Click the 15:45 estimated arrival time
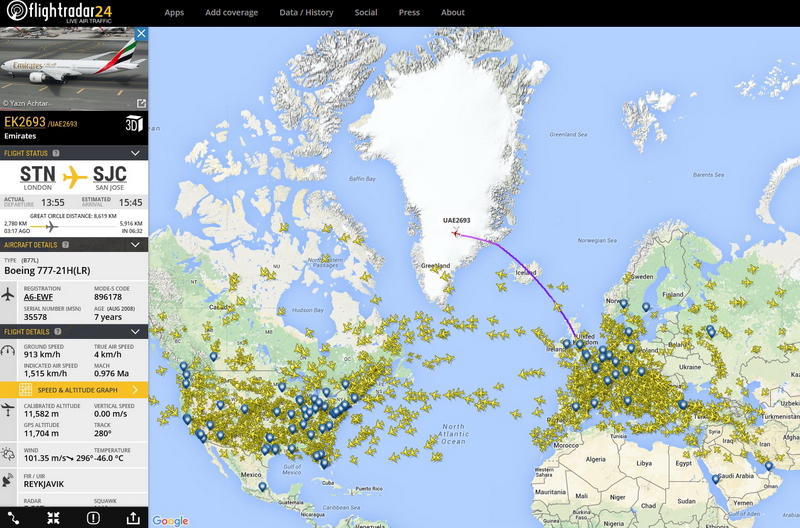The image size is (800, 528). coord(131,203)
